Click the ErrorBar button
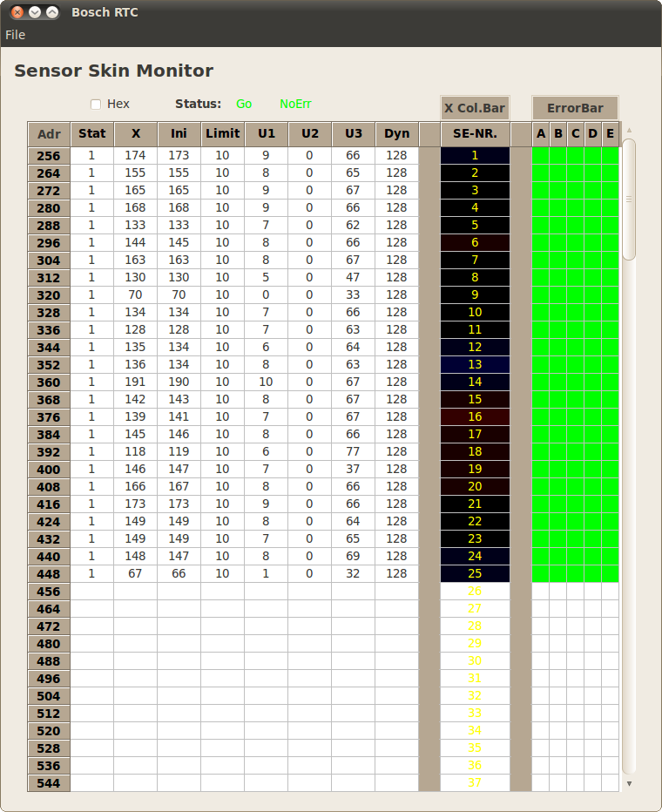662x812 pixels. (575, 108)
